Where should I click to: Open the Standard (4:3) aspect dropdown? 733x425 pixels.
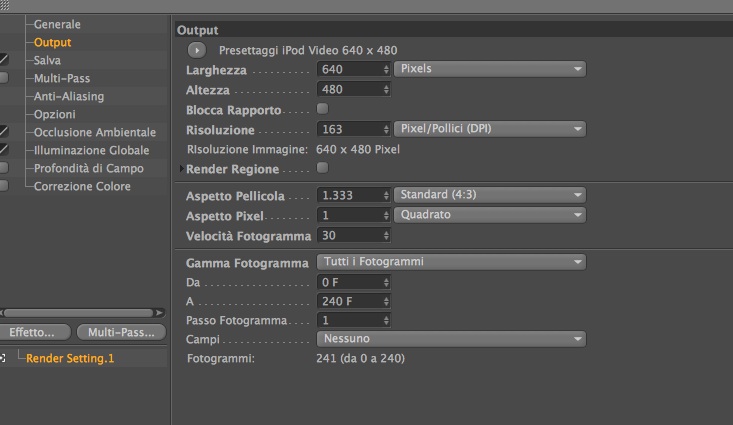(x=490, y=195)
